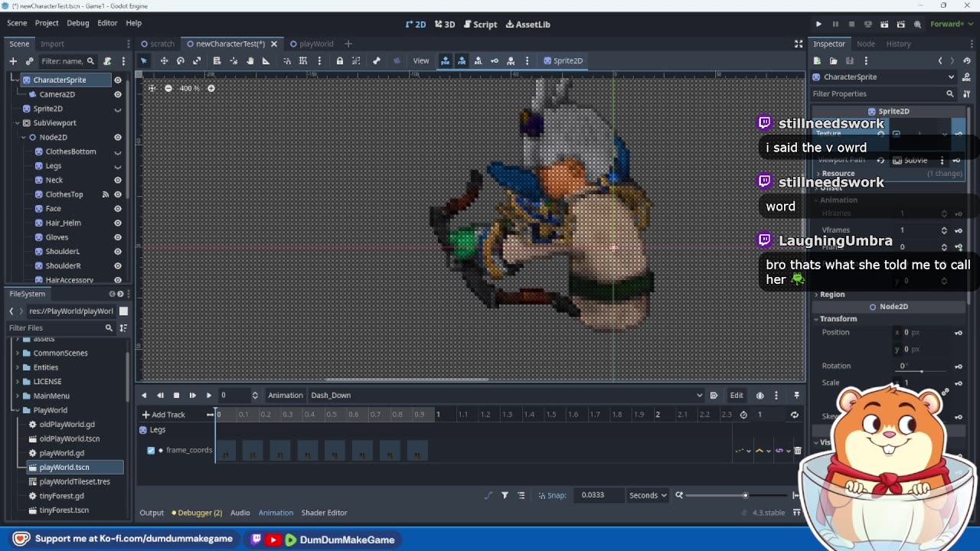Switch to the Script workspace
This screenshot has width=980, height=551.
pyautogui.click(x=480, y=24)
